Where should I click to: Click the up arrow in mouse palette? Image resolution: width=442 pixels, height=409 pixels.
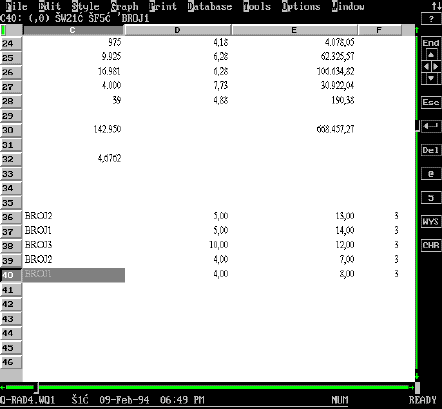click(431, 55)
